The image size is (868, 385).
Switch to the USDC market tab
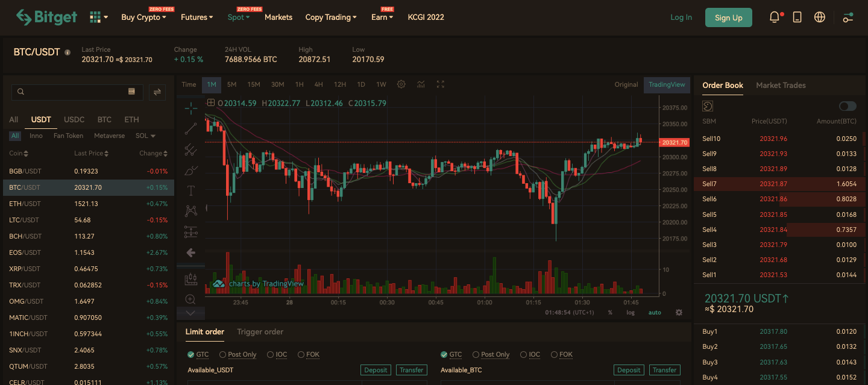click(x=74, y=119)
